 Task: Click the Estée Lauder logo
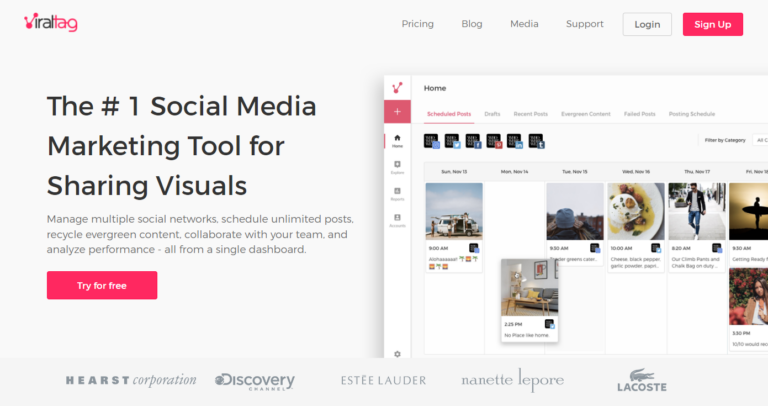point(384,381)
